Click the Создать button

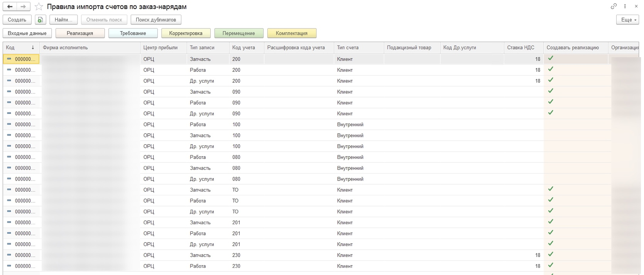click(x=17, y=20)
